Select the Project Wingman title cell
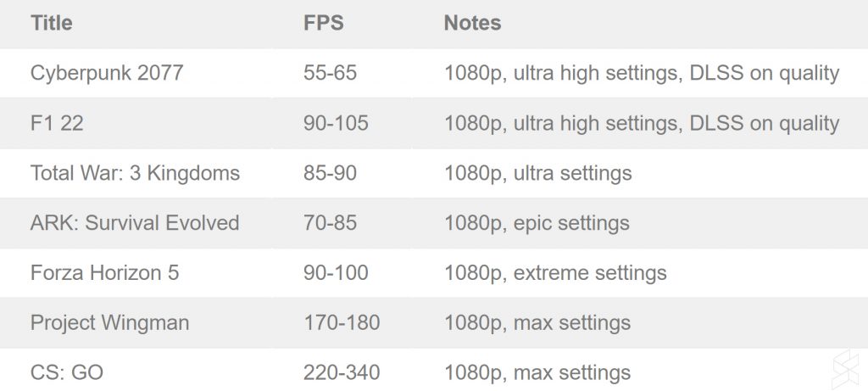Screen dimensions: 868x391 pyautogui.click(x=109, y=323)
